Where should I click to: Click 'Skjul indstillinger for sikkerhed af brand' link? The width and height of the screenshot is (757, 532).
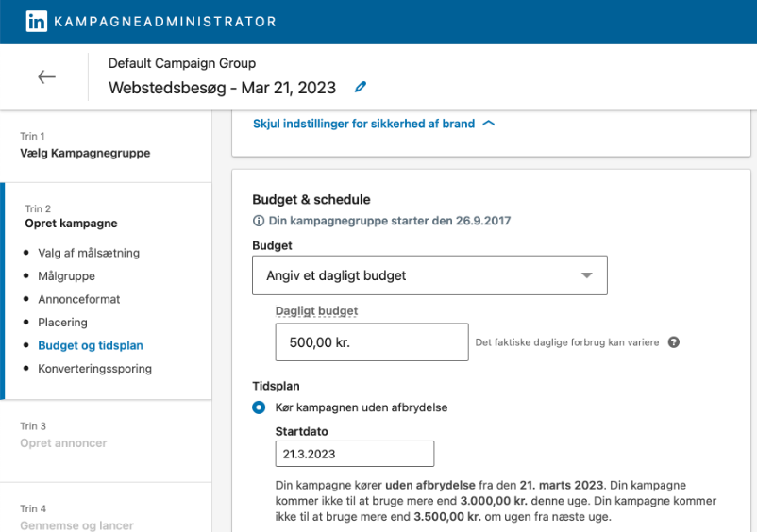(x=364, y=124)
